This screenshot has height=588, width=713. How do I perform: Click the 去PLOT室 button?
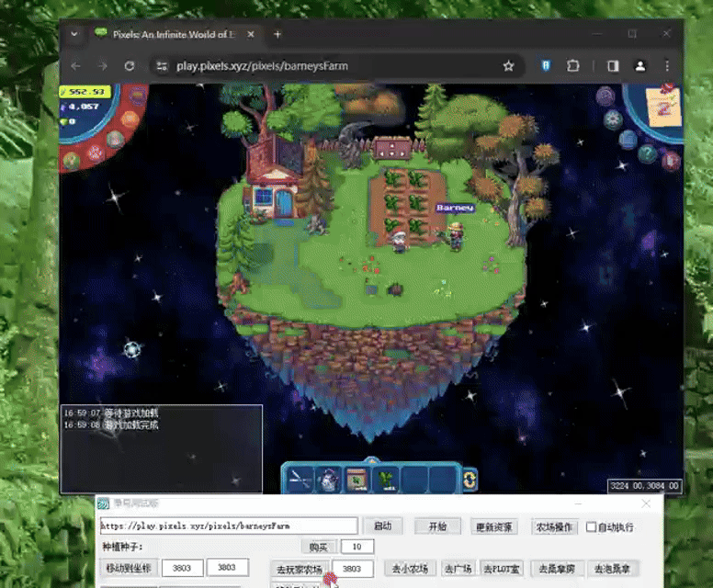click(502, 569)
